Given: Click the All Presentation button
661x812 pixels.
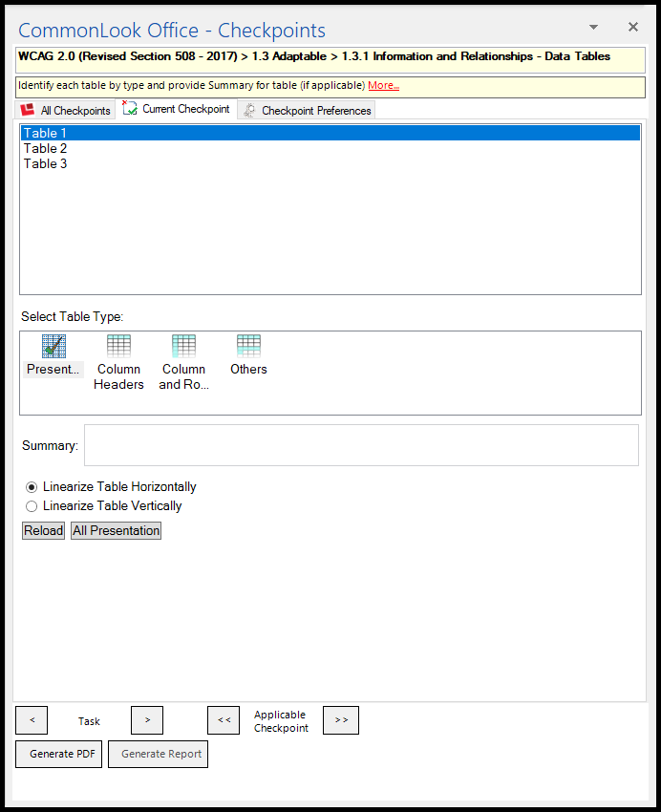Looking at the screenshot, I should [116, 531].
